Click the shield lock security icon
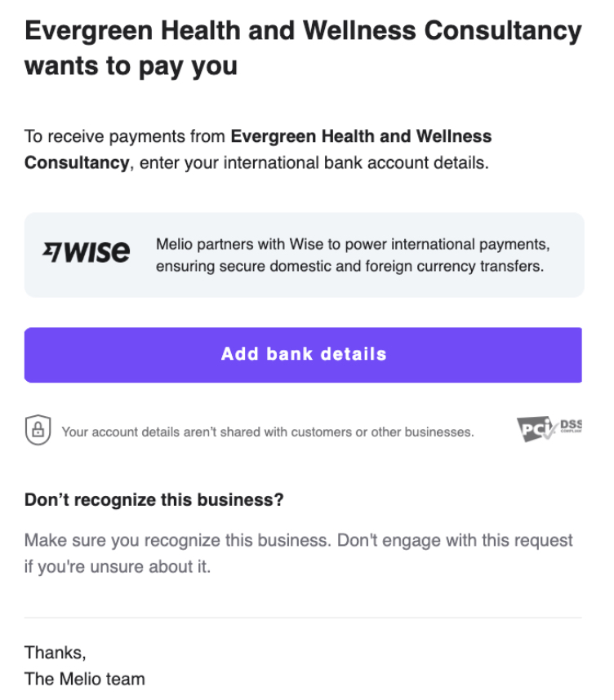This screenshot has width=614, height=700. (x=38, y=430)
